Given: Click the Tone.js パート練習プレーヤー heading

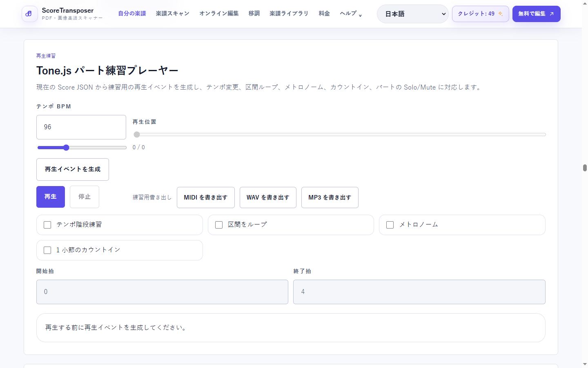Looking at the screenshot, I should click(x=107, y=70).
